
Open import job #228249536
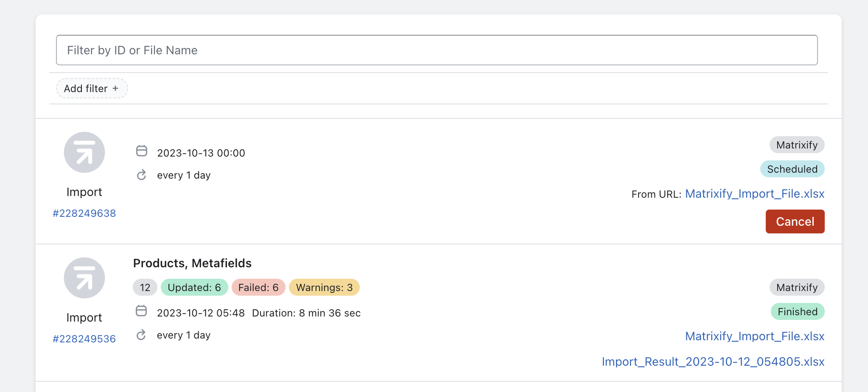click(84, 339)
